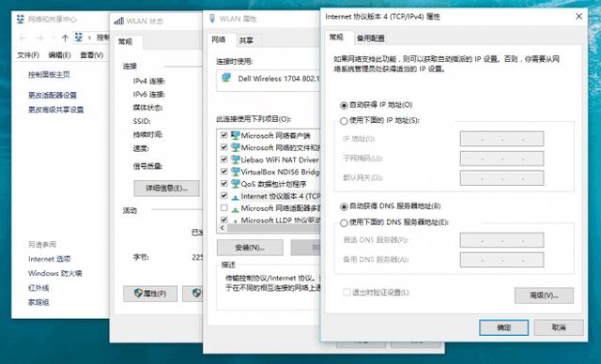This screenshot has width=601, height=364.
Task: Toggle QoS 数据包计划程序 checkbox
Action: tap(224, 184)
